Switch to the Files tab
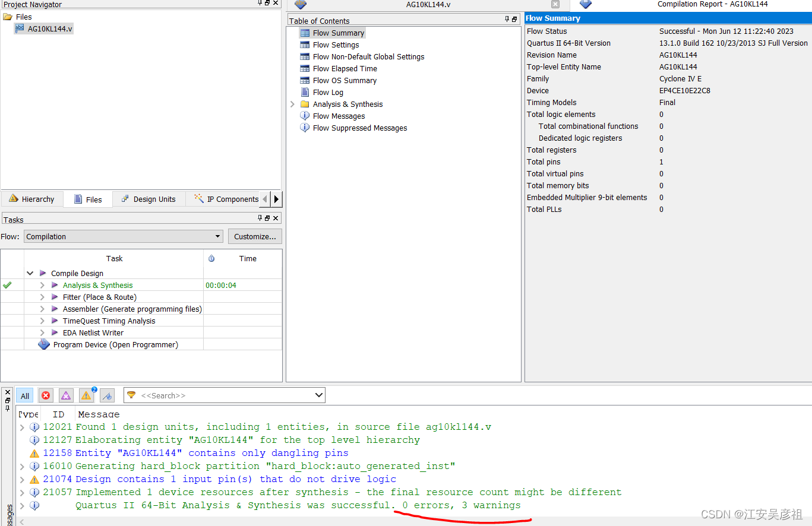This screenshot has height=526, width=812. point(88,199)
